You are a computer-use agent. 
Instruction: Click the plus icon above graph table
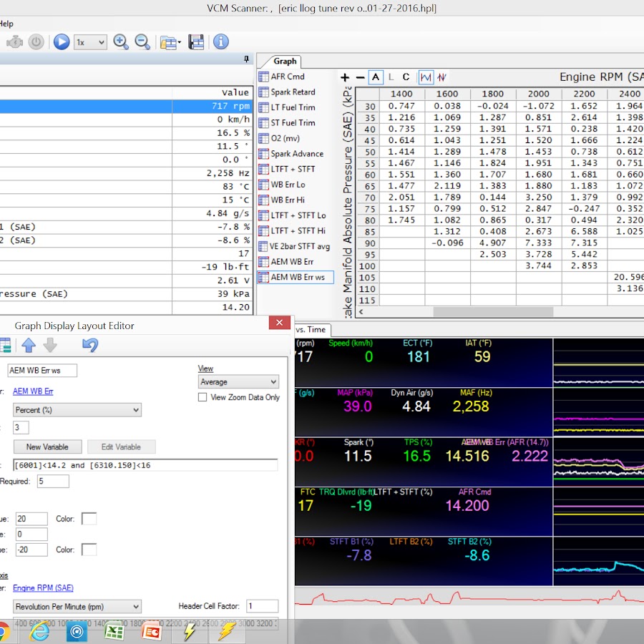tap(345, 77)
